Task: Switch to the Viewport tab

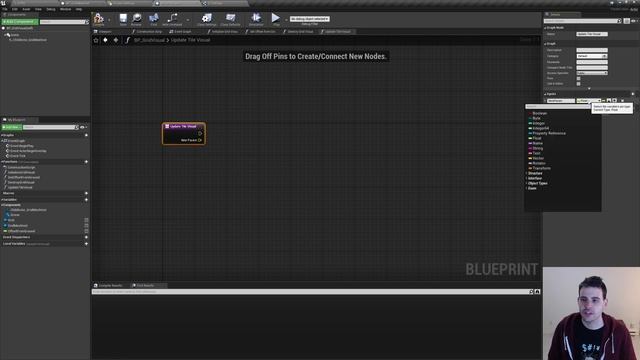Action: 103,31
